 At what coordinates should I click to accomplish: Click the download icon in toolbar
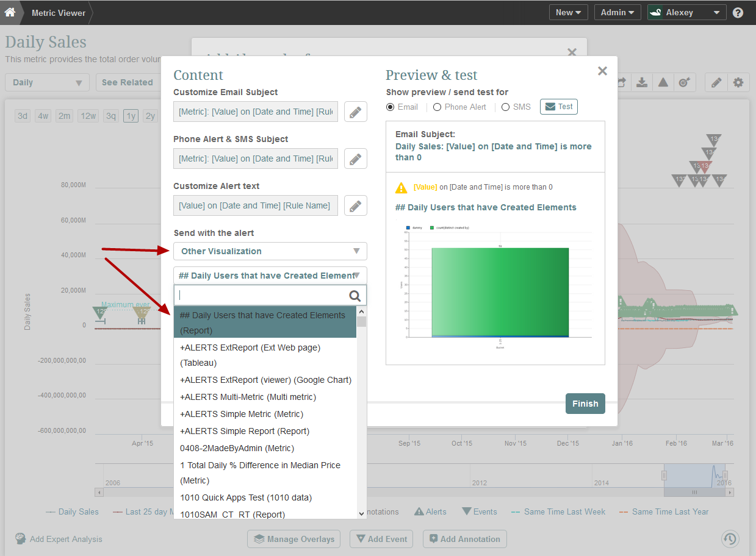(x=642, y=82)
